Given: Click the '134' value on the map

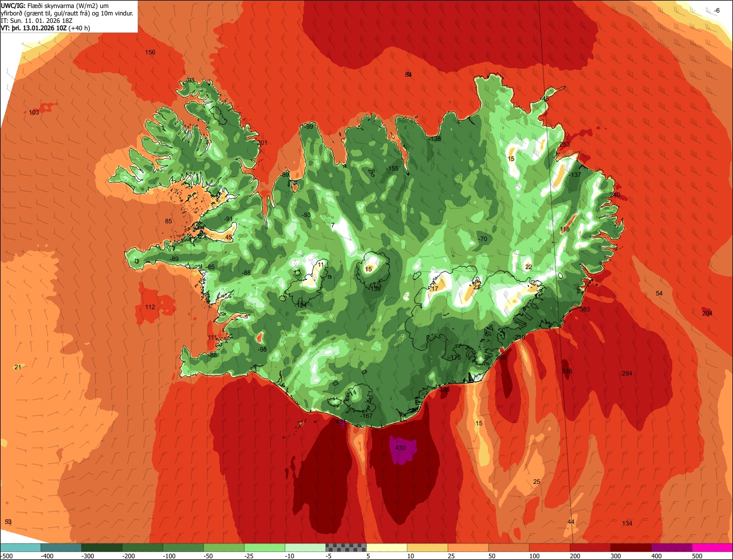Looking at the screenshot, I should [627, 524].
